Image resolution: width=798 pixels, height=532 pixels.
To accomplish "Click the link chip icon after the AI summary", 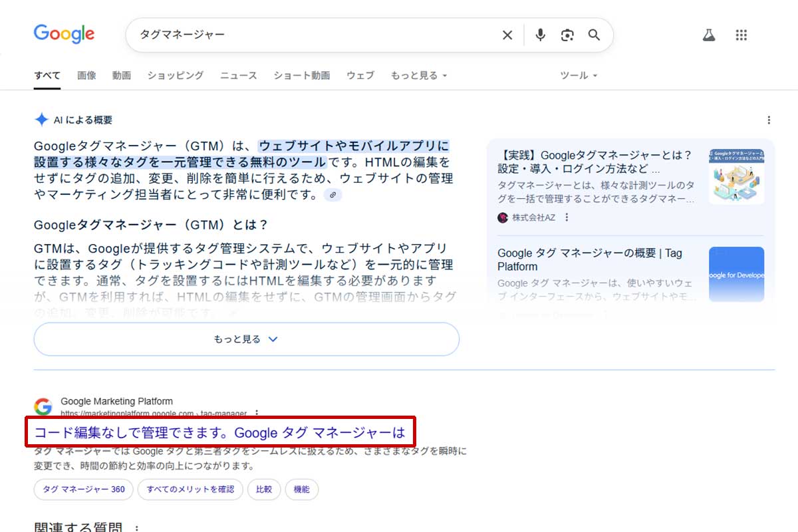I will tap(333, 195).
